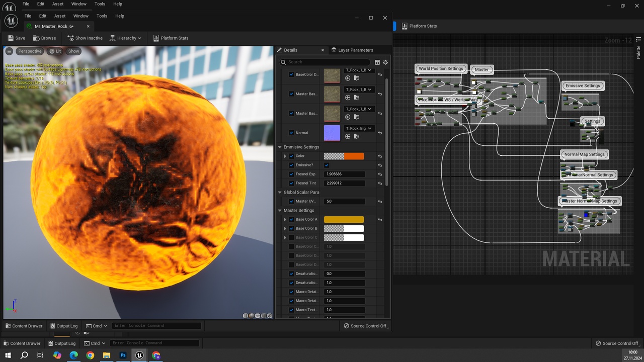Click the Lit view mode button
The width and height of the screenshot is (644, 362).
pyautogui.click(x=55, y=51)
